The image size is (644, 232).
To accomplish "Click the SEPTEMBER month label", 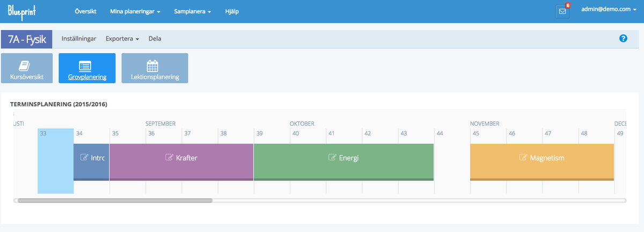I will (x=160, y=124).
